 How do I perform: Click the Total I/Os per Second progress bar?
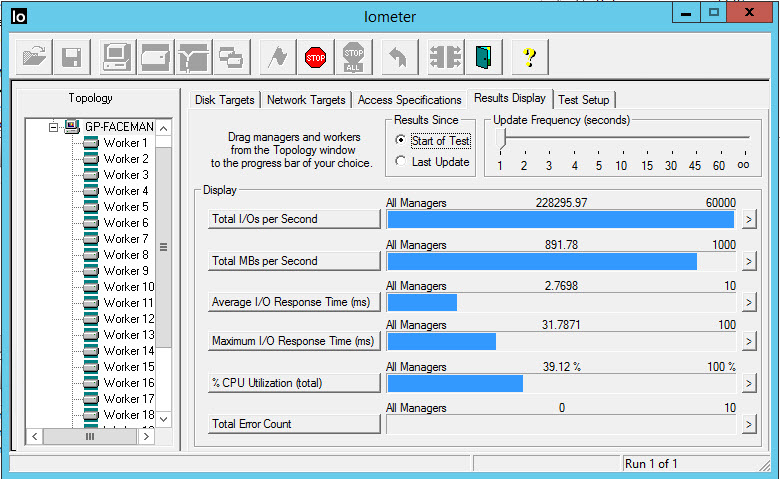coord(561,219)
